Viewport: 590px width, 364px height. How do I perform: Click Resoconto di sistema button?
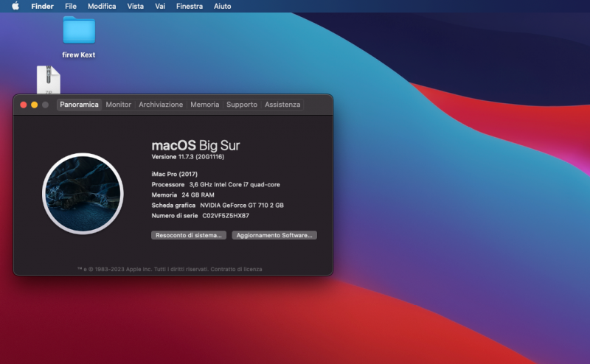point(189,235)
